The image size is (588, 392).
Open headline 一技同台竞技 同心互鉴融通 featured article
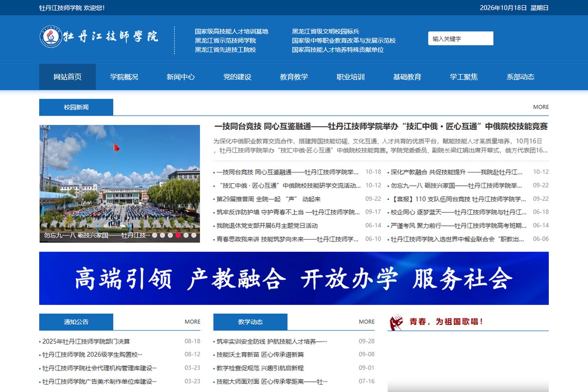click(x=381, y=126)
